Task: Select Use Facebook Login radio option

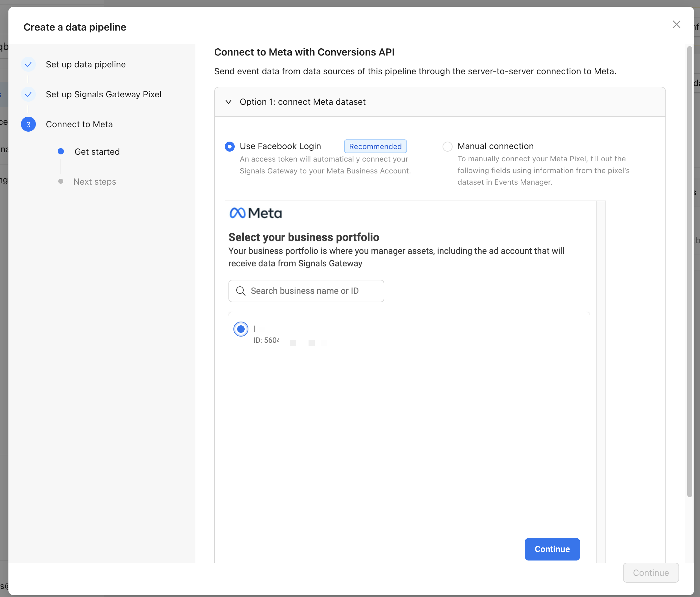Action: click(230, 146)
